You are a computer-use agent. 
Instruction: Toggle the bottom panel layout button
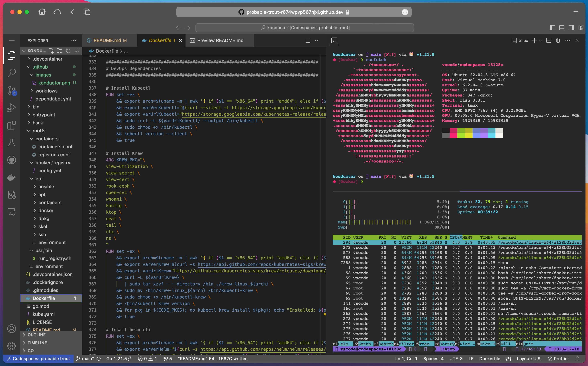coord(562,28)
